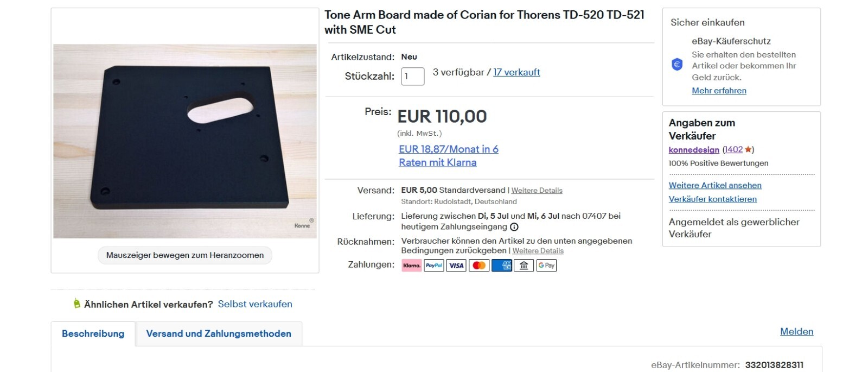Click Mehr erfahren under Käuferschutz
Screen dimensions: 868x372
[719, 91]
